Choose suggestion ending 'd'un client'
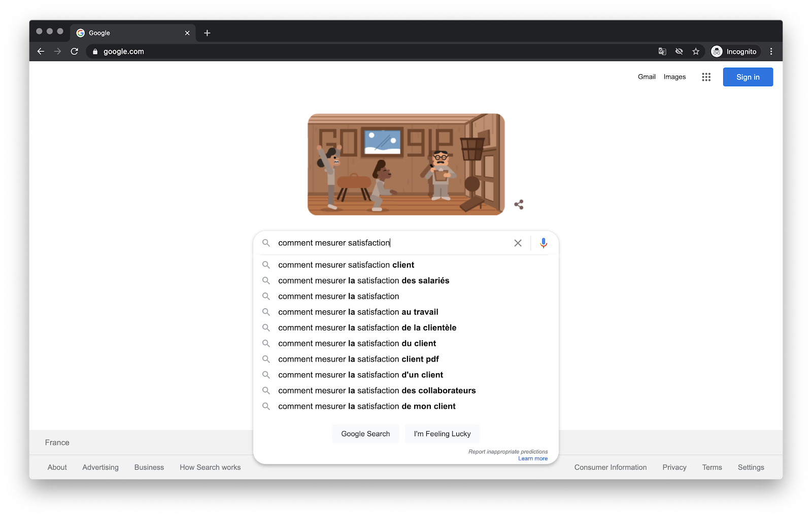Viewport: 812px width, 518px height. point(405,375)
